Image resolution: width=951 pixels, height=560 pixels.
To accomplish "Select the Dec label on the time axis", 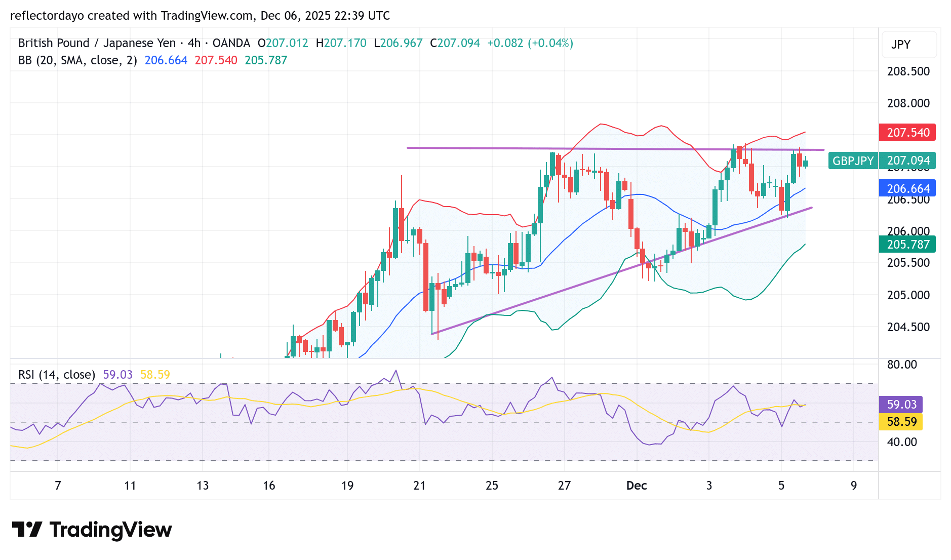I will (x=637, y=485).
